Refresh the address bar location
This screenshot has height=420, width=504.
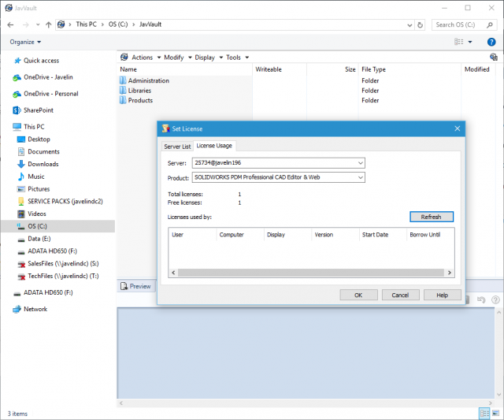(x=420, y=24)
